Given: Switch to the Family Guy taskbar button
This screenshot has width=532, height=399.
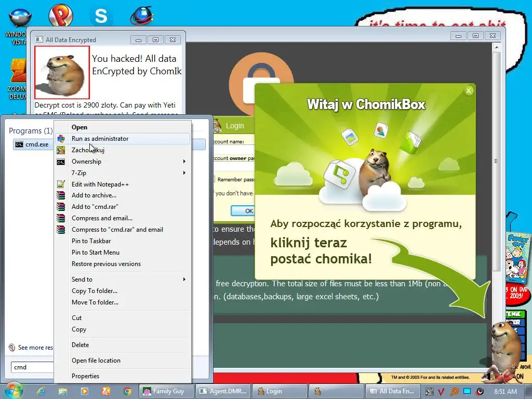Looking at the screenshot, I should coord(166,391).
